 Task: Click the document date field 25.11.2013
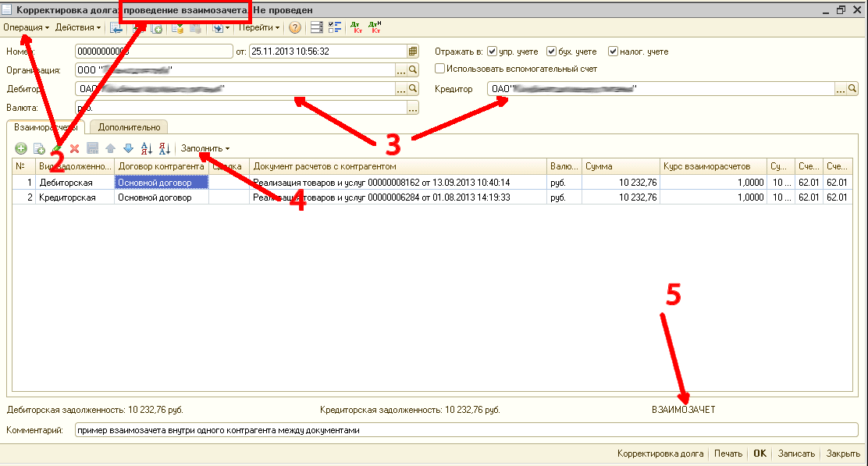329,52
